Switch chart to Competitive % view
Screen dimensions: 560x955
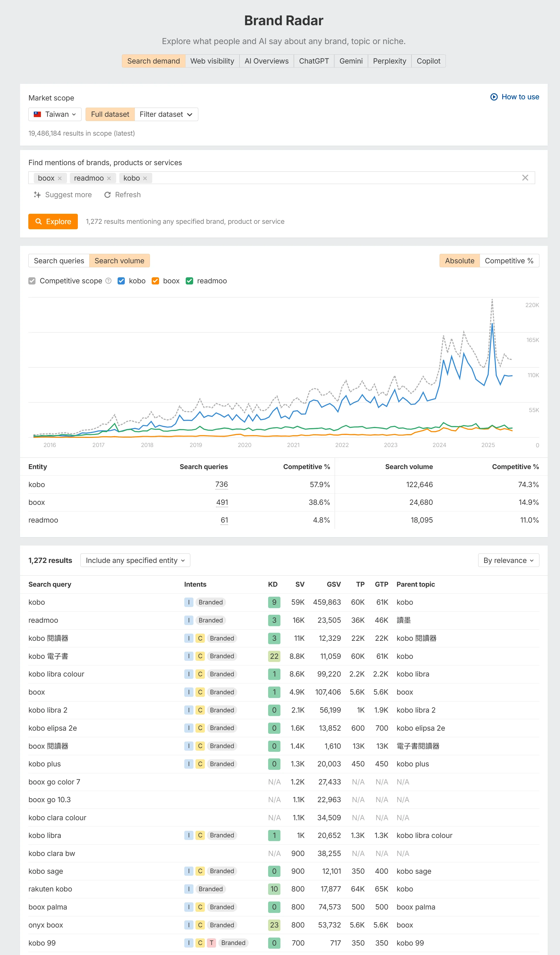[509, 261]
